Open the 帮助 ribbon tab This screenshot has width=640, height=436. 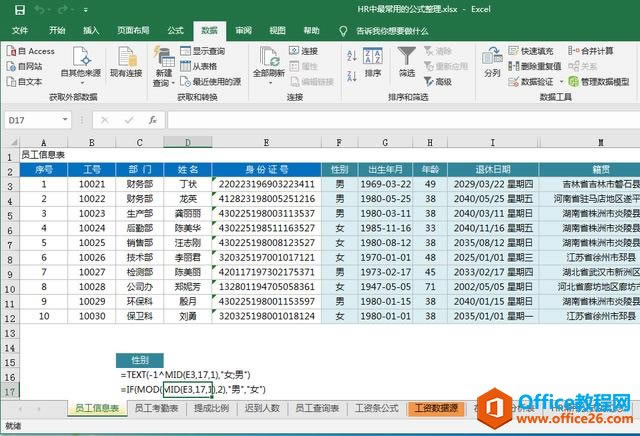pyautogui.click(x=311, y=30)
